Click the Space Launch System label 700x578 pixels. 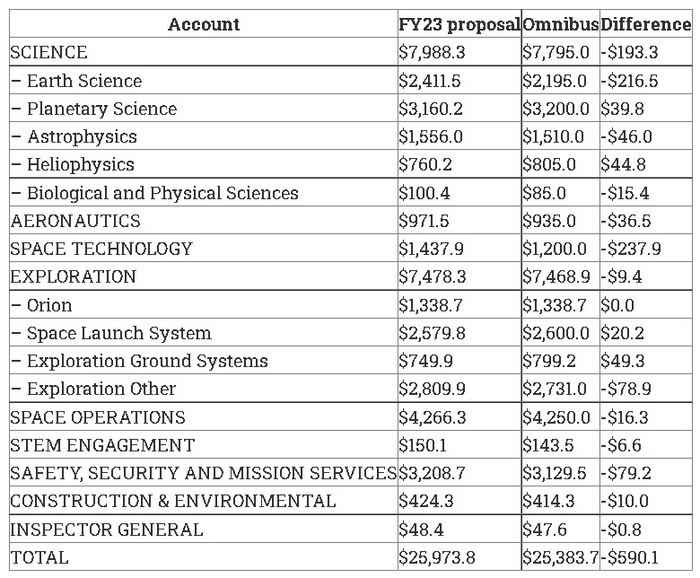point(119,333)
